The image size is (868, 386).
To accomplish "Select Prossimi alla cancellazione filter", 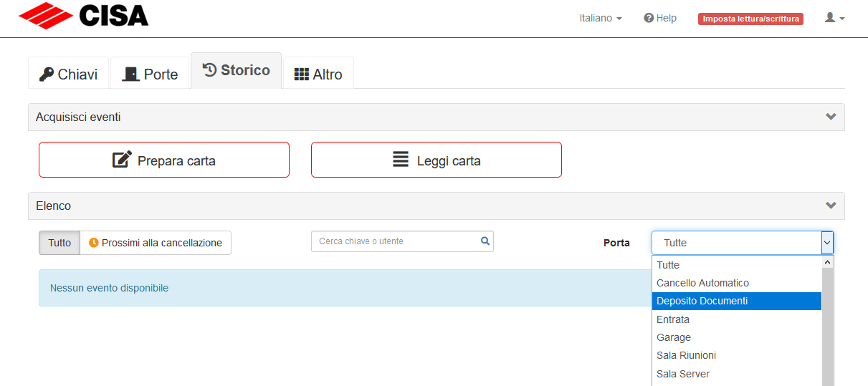I will click(156, 243).
